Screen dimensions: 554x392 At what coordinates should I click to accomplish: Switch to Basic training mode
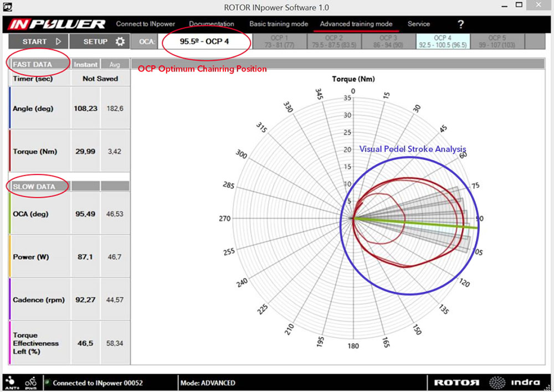278,24
